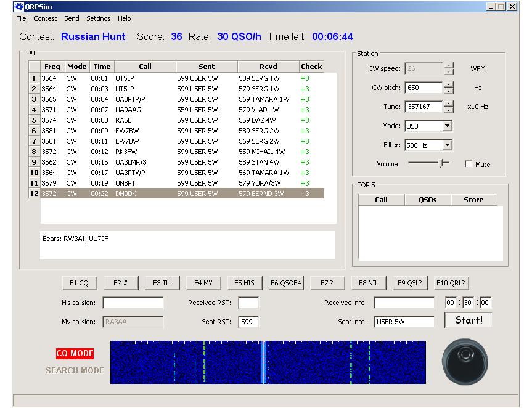532x408 pixels.
Task: Click the F9 QSL? button
Action: pyautogui.click(x=409, y=283)
